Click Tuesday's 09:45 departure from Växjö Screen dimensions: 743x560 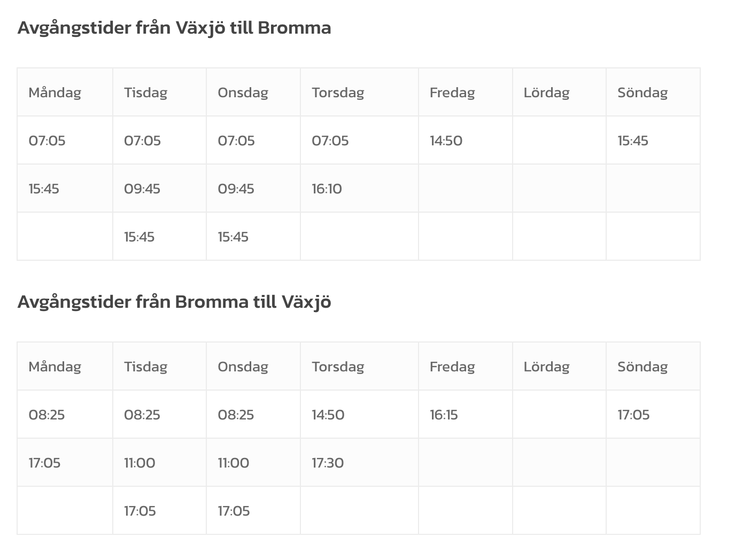142,189
